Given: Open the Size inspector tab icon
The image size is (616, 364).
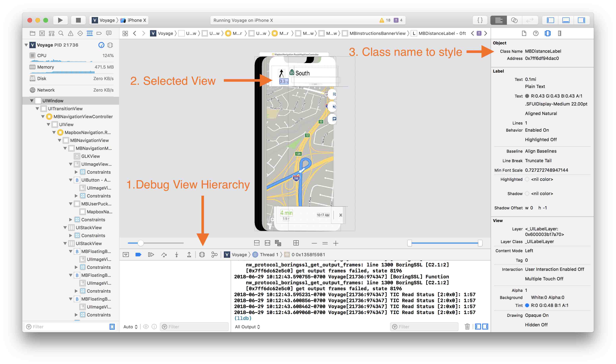Looking at the screenshot, I should click(559, 33).
